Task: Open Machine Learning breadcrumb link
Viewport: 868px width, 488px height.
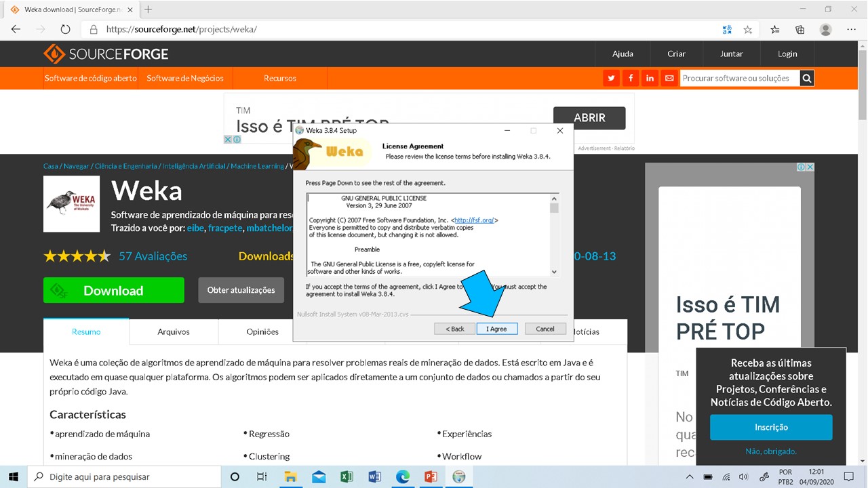Action: point(257,166)
